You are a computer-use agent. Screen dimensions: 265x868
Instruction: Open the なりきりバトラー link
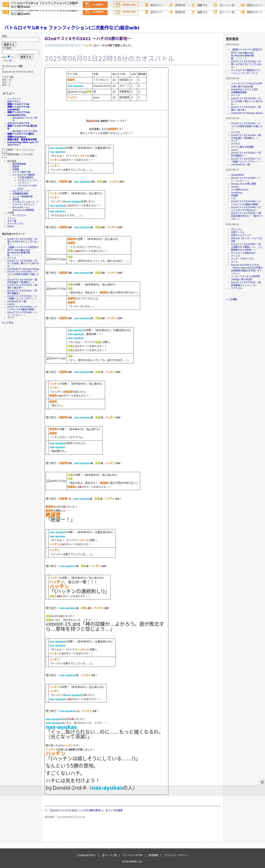coord(21,191)
